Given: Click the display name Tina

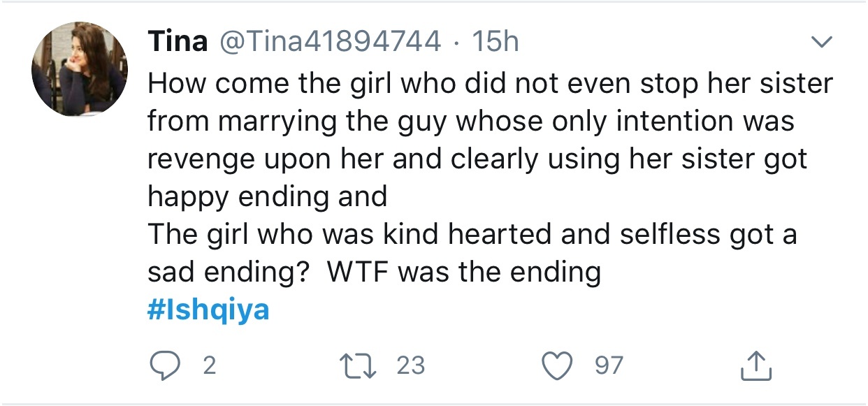Looking at the screenshot, I should click(x=178, y=42).
